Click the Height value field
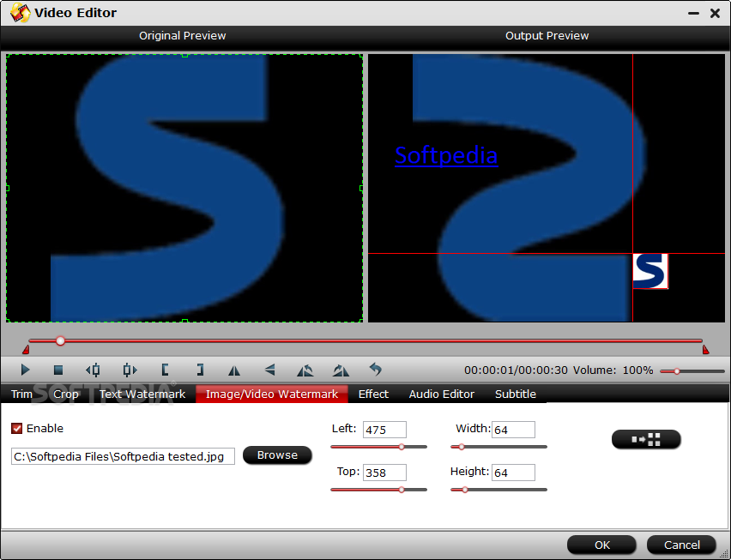The width and height of the screenshot is (731, 560). point(513,473)
